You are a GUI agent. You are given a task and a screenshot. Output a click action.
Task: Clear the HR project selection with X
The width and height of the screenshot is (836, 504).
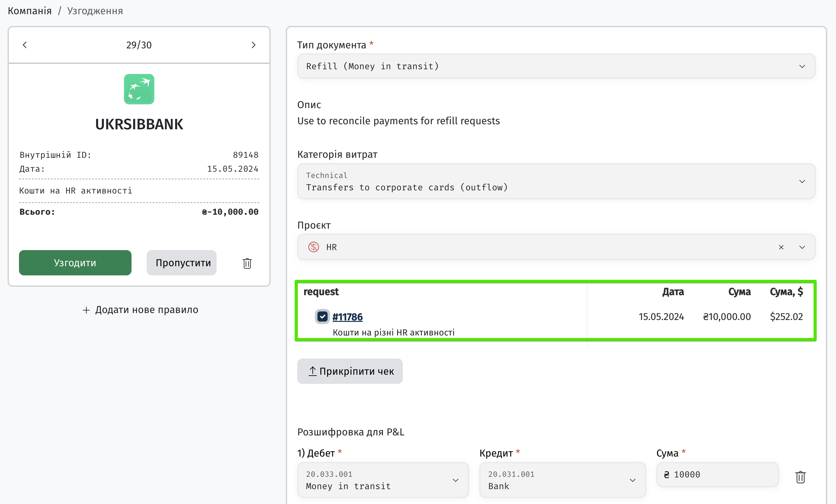[781, 247]
